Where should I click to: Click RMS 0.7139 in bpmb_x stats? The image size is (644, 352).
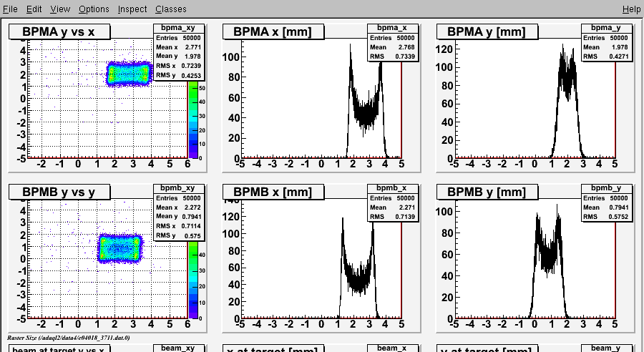pyautogui.click(x=392, y=217)
